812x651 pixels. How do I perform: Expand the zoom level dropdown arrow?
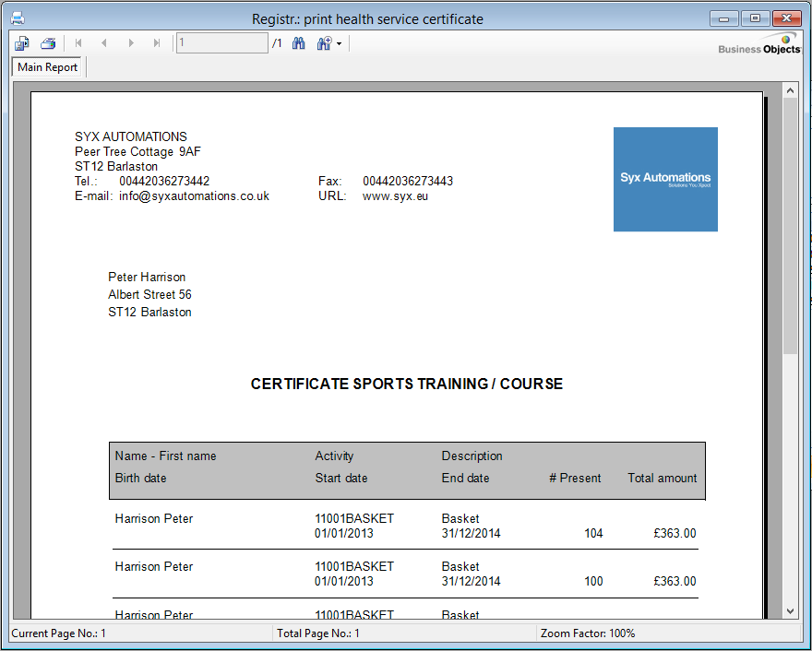(x=340, y=44)
